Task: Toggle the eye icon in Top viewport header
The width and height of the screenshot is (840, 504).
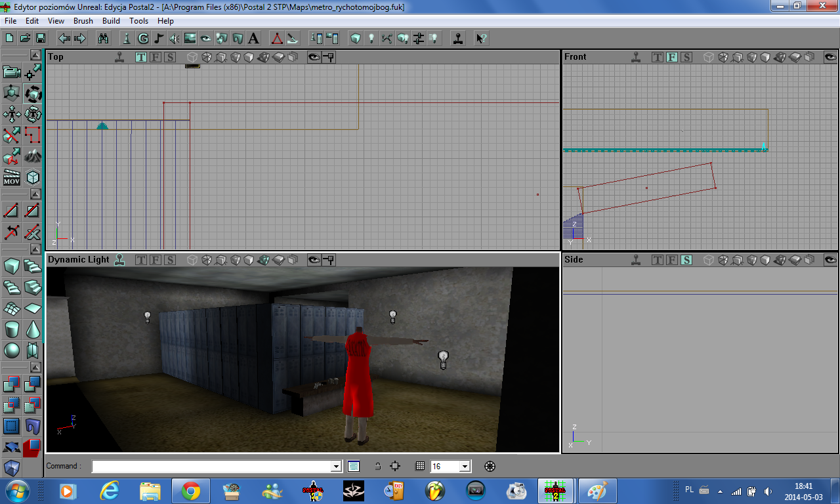Action: pos(314,57)
